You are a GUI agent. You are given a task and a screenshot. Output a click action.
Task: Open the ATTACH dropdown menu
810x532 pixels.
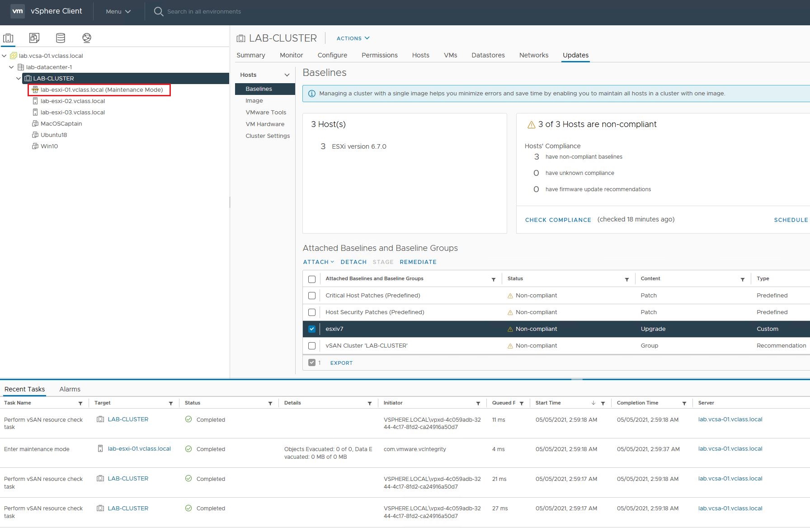(318, 262)
